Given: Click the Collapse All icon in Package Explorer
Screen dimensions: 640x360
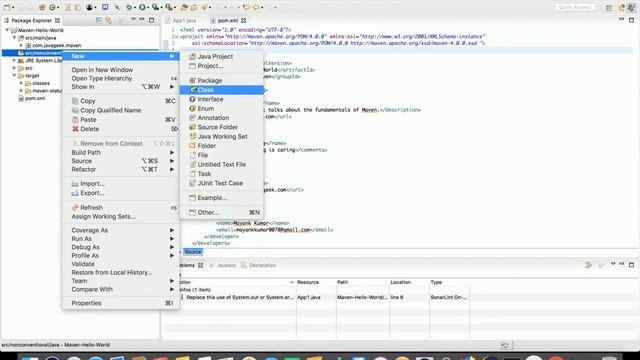Looking at the screenshot, I should tap(99, 20).
